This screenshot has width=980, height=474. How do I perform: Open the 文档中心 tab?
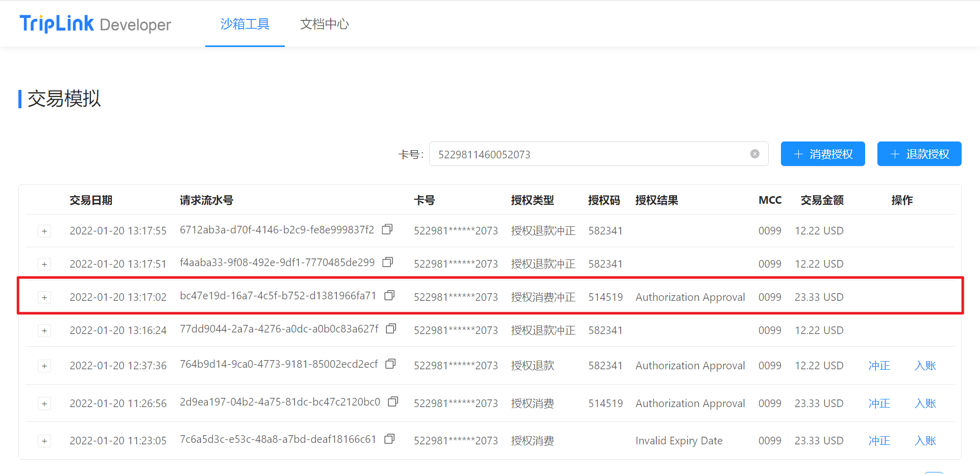click(324, 24)
